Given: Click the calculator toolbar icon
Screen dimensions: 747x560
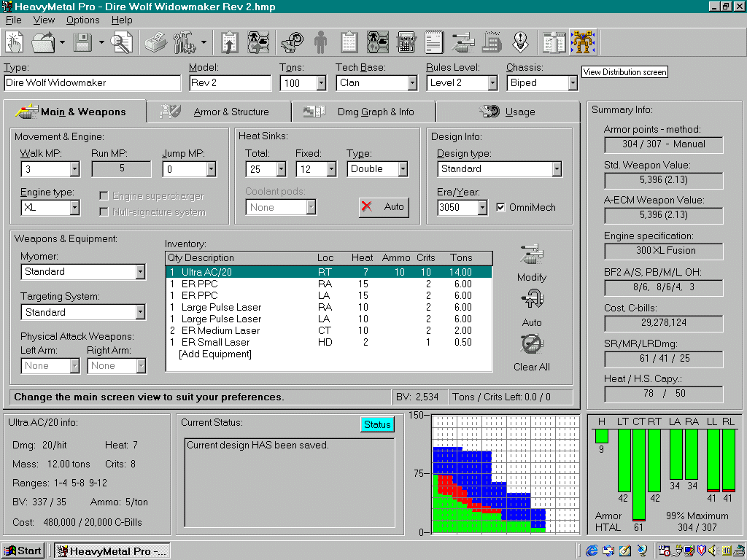Looking at the screenshot, I should 406,42.
